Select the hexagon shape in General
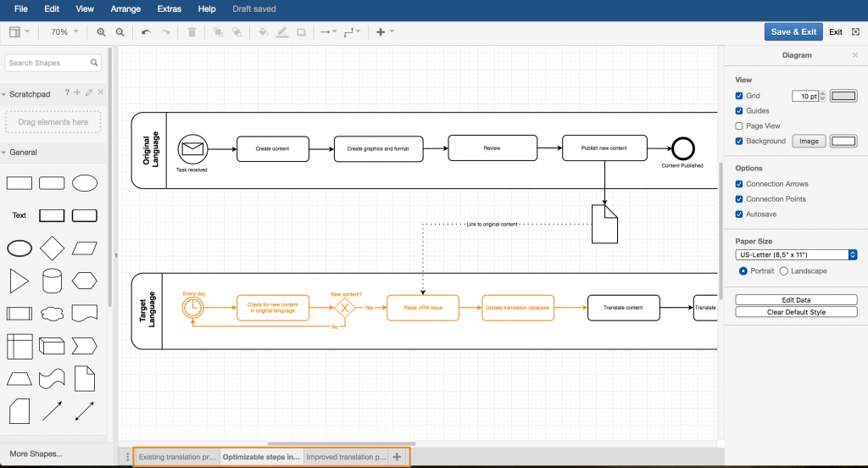868x468 pixels. (x=85, y=281)
